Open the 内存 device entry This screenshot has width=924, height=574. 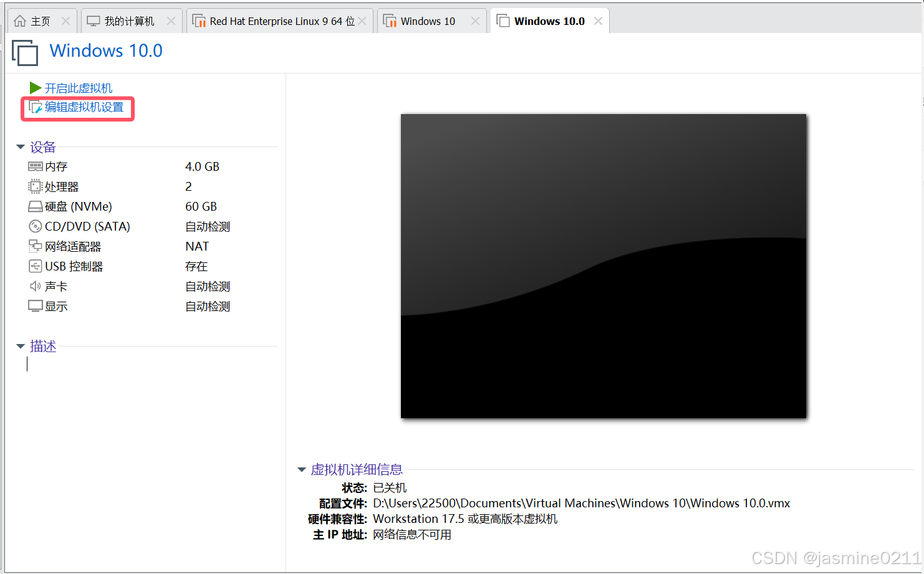(56, 166)
